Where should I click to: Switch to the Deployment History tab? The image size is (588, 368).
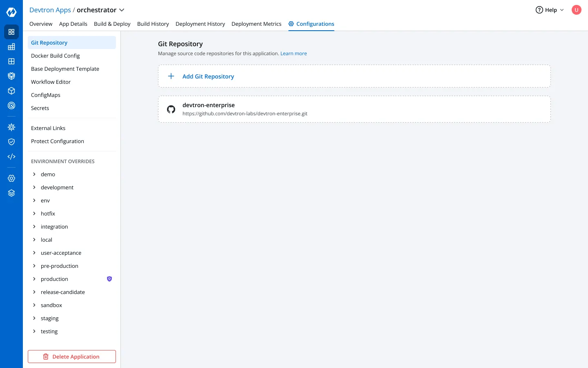200,24
